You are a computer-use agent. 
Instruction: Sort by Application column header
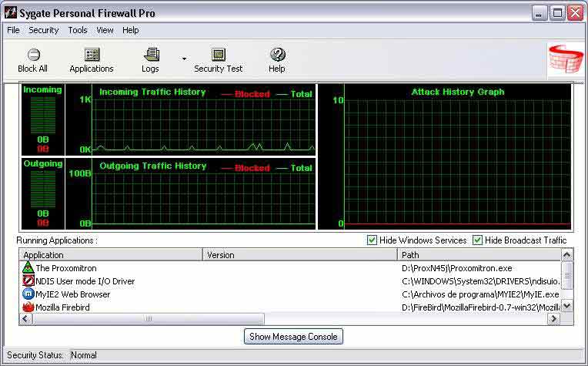pyautogui.click(x=111, y=255)
